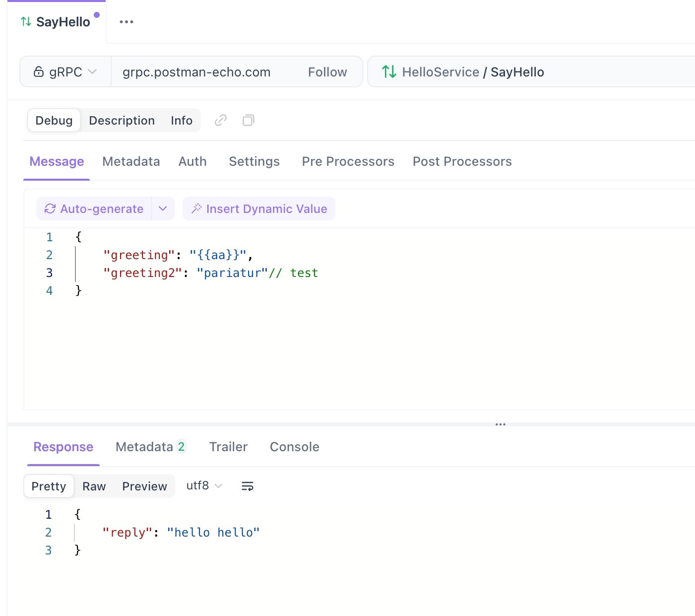Open the Console response tab
Viewport: 695px width, 616px height.
[294, 447]
